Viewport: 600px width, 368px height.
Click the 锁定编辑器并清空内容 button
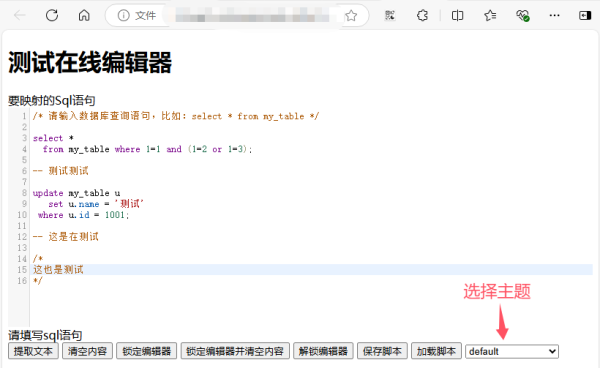coord(235,351)
